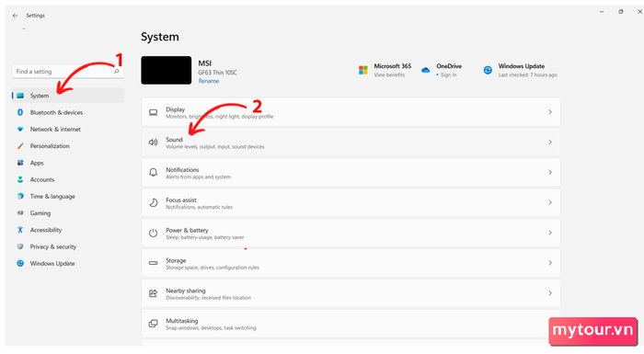Click the Rename link under MSI

[x=209, y=81]
